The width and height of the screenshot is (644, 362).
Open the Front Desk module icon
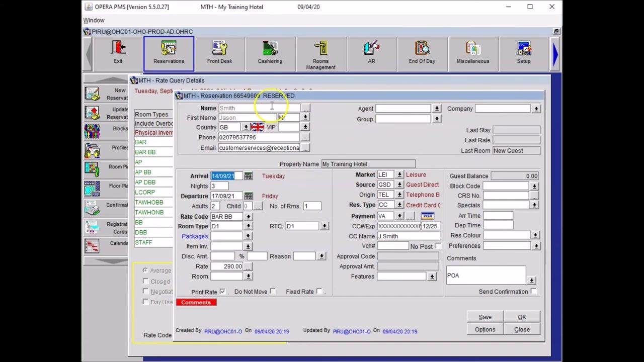219,53
